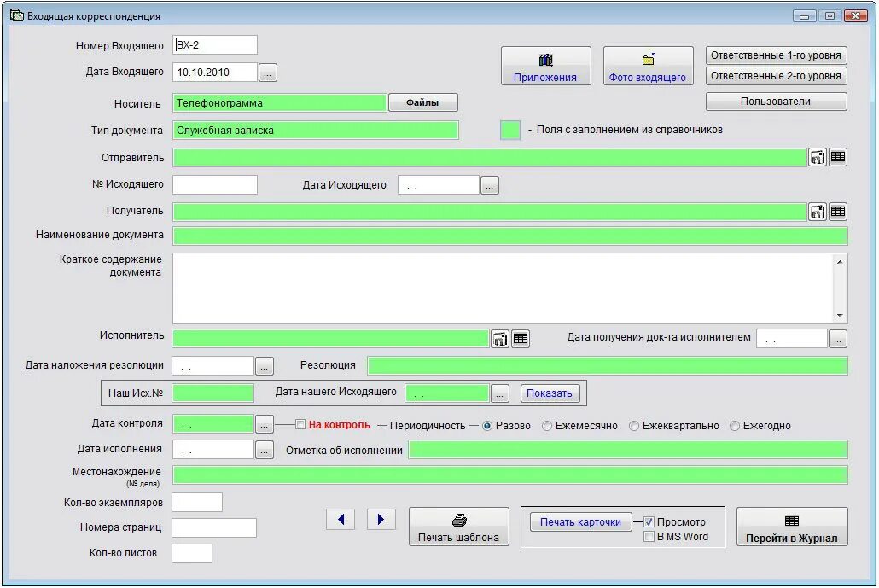Open Фото входящего photo button

tap(648, 66)
